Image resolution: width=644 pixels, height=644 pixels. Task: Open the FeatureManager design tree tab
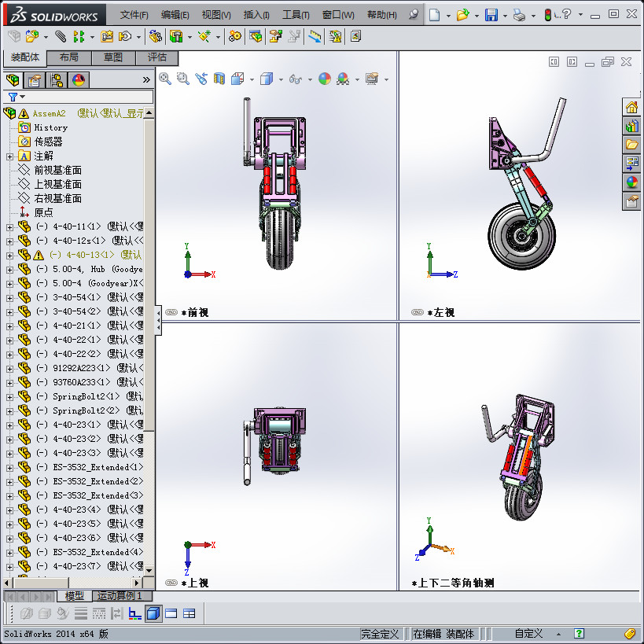(x=13, y=80)
